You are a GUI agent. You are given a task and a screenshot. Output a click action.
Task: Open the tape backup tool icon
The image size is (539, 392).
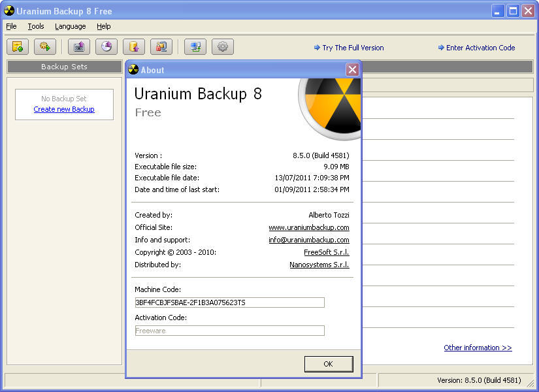(79, 46)
